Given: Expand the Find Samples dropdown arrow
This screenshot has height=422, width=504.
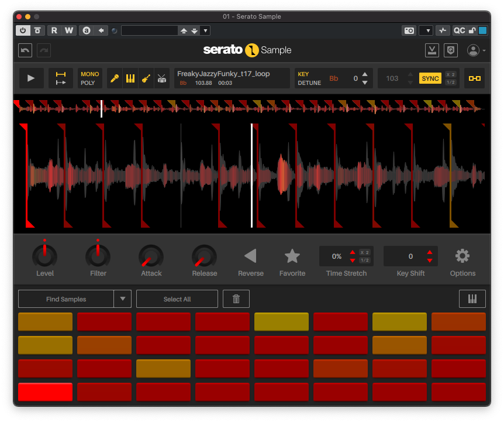Looking at the screenshot, I should click(122, 299).
